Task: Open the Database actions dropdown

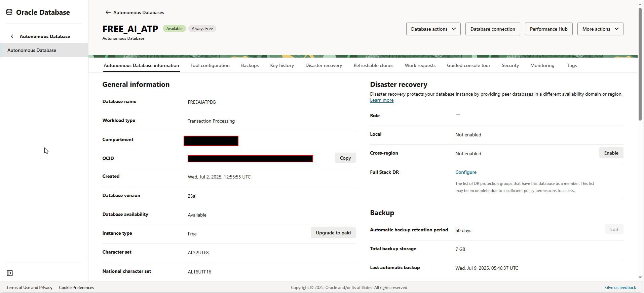Action: (433, 29)
